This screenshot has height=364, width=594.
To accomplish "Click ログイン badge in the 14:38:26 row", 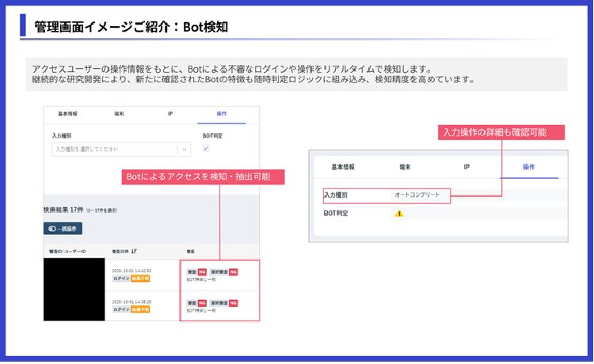I will click(121, 309).
